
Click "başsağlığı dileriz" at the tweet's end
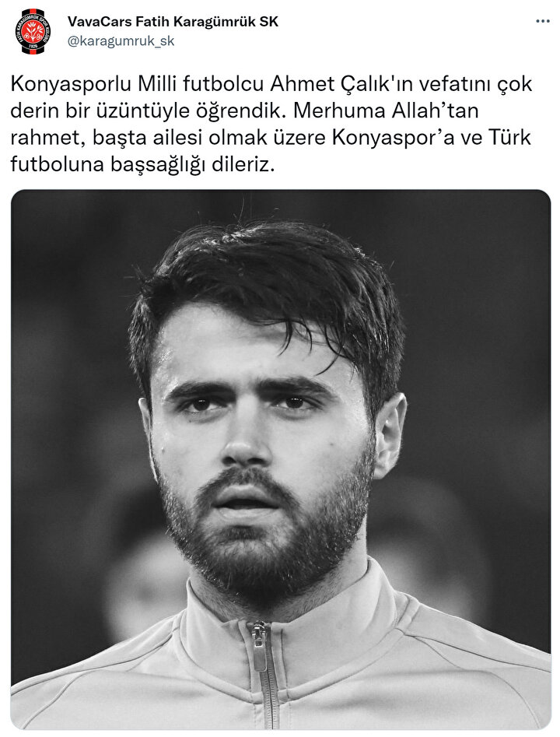coord(191,165)
